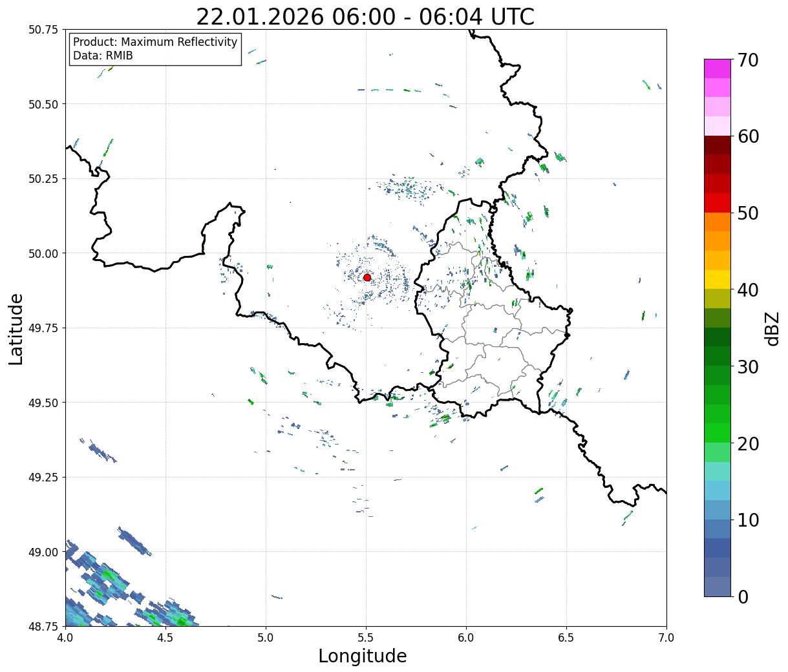Click the latitude tick label 49.25
This screenshot has height=672, width=788.
coord(43,478)
